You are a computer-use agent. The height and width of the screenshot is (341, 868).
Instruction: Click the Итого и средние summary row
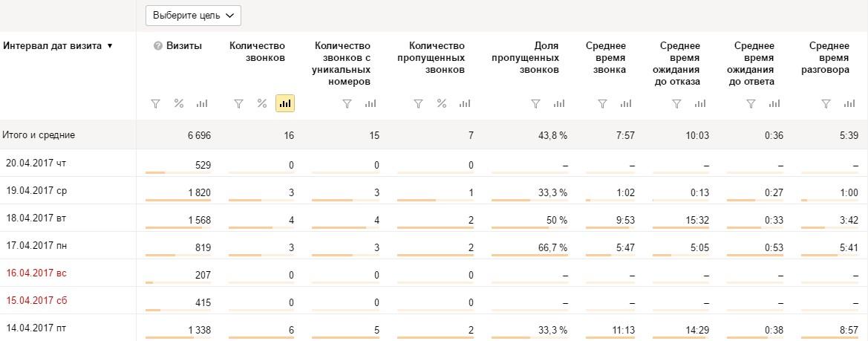pyautogui.click(x=434, y=135)
